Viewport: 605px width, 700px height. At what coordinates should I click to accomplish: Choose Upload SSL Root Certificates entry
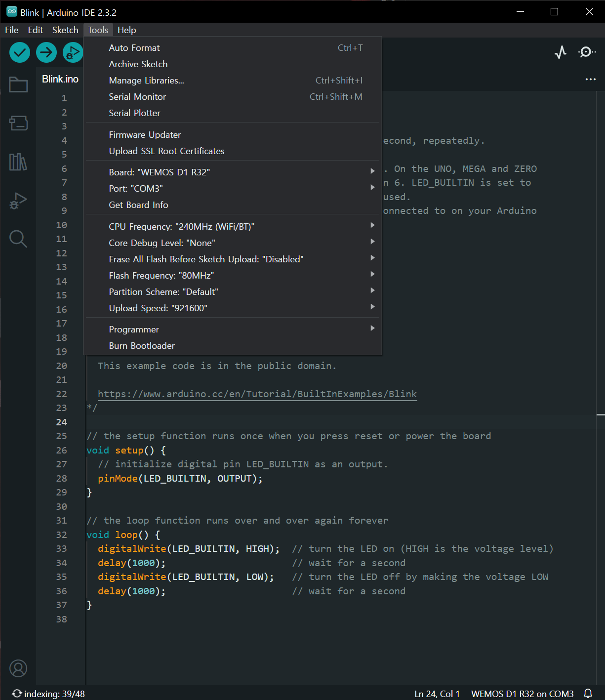pos(233,151)
